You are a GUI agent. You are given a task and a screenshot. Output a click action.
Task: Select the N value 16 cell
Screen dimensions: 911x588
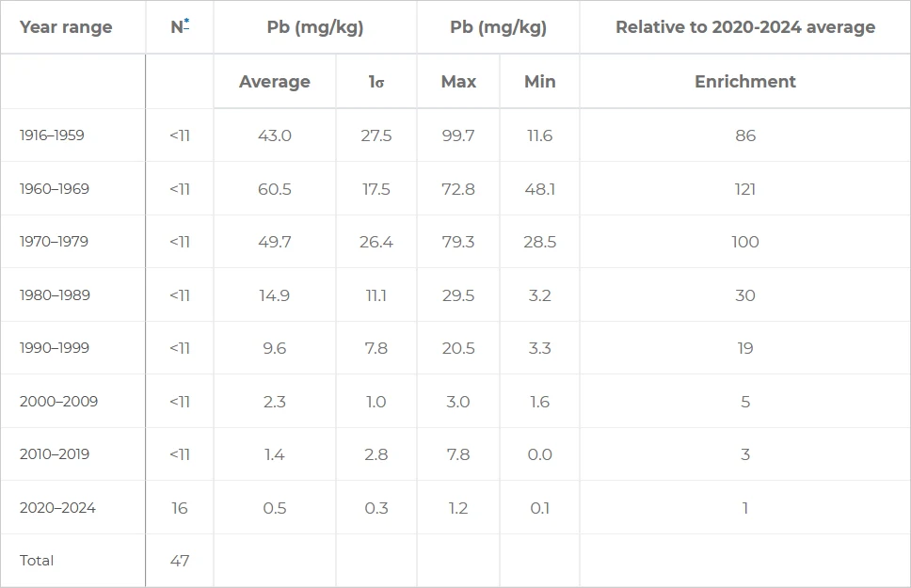pyautogui.click(x=180, y=508)
